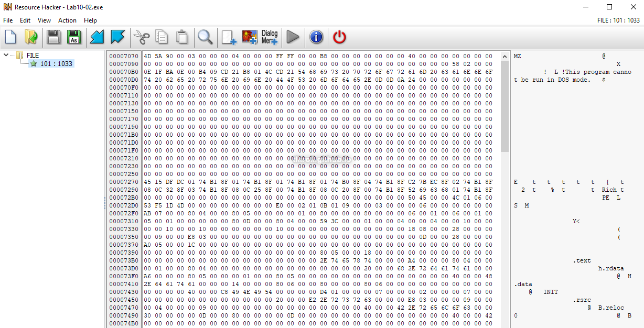Click the flower image with plus icon
This screenshot has height=328, width=644.
(x=249, y=37)
